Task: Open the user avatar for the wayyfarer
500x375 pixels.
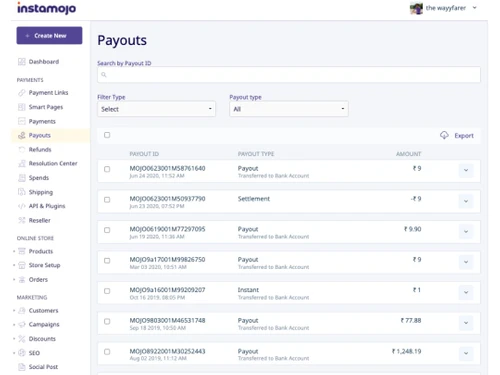Action: pos(416,8)
